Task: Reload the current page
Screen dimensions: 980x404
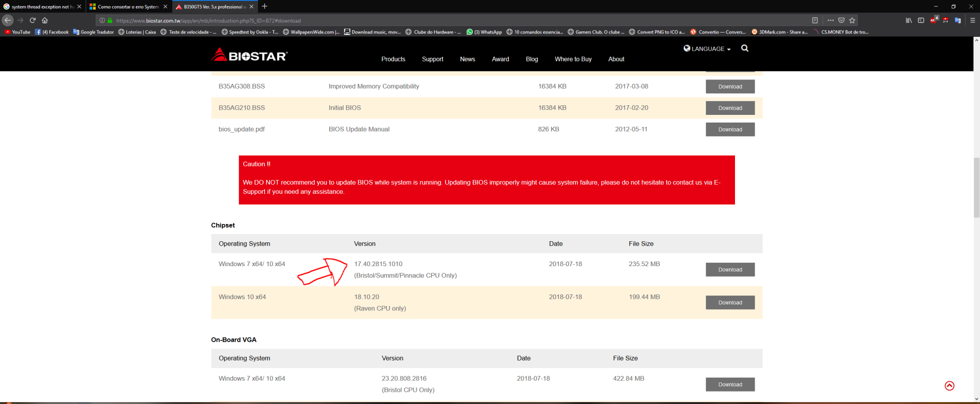Action: (33, 21)
